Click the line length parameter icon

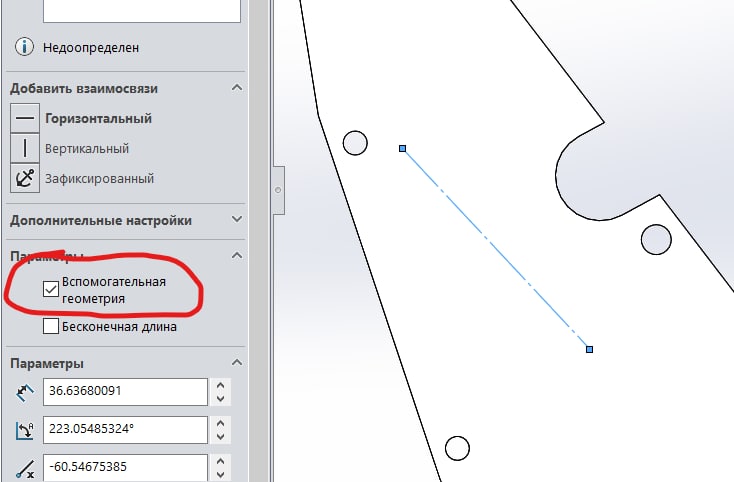pos(24,393)
